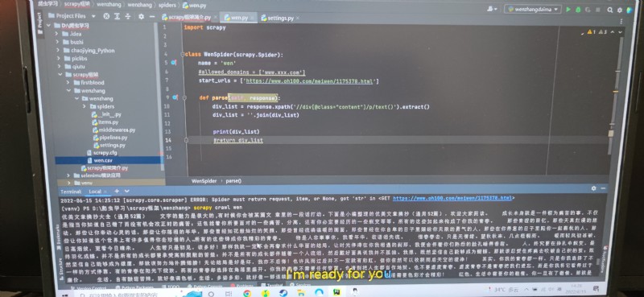Open PyCharm icon on the Windows taskbar
Viewport: 644px width, 297px height.
pos(336,293)
